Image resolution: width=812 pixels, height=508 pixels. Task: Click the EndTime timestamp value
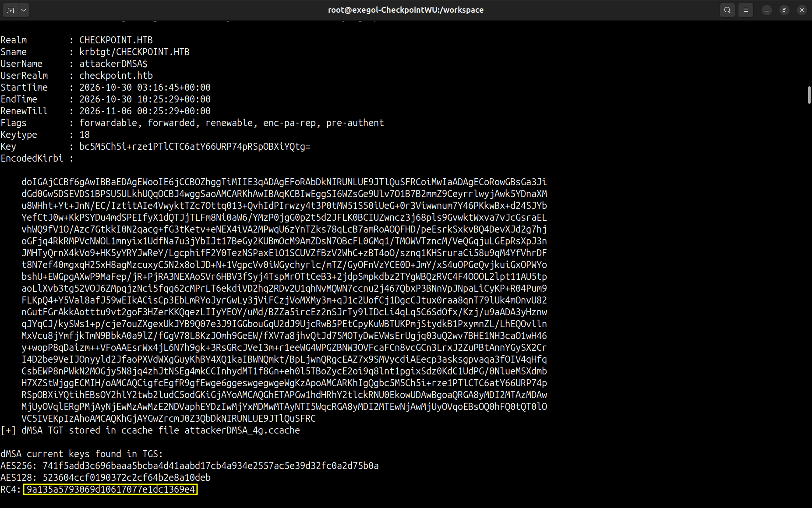click(145, 99)
